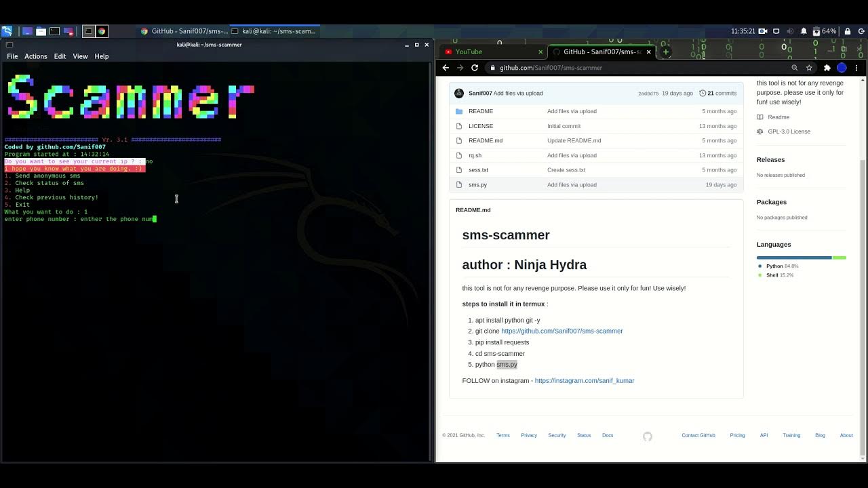Click the volume speaker tray icon
868x488 pixels.
(790, 31)
